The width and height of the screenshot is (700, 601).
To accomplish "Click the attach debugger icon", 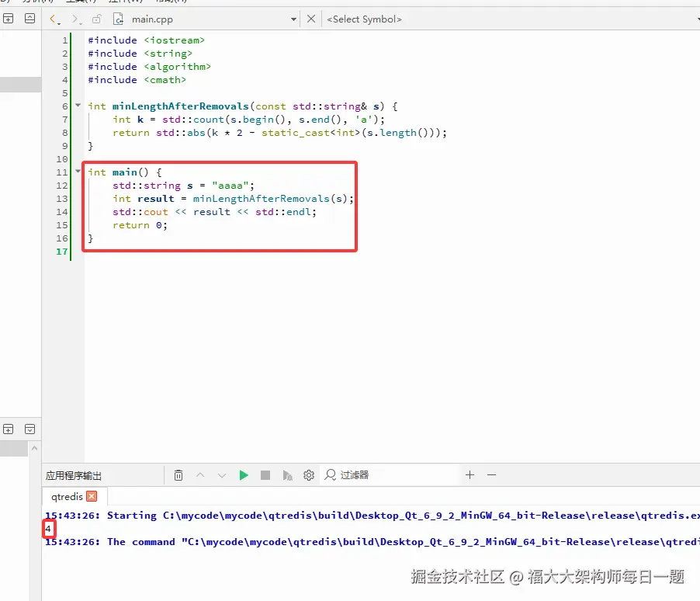I will click(x=287, y=475).
